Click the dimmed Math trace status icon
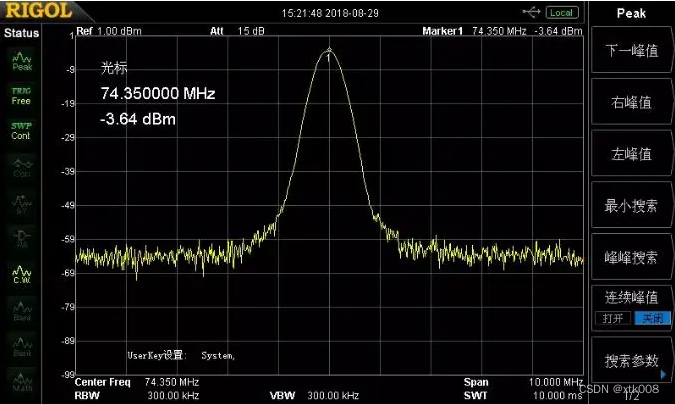Screen dimensions: 675x404 pyautogui.click(x=22, y=382)
